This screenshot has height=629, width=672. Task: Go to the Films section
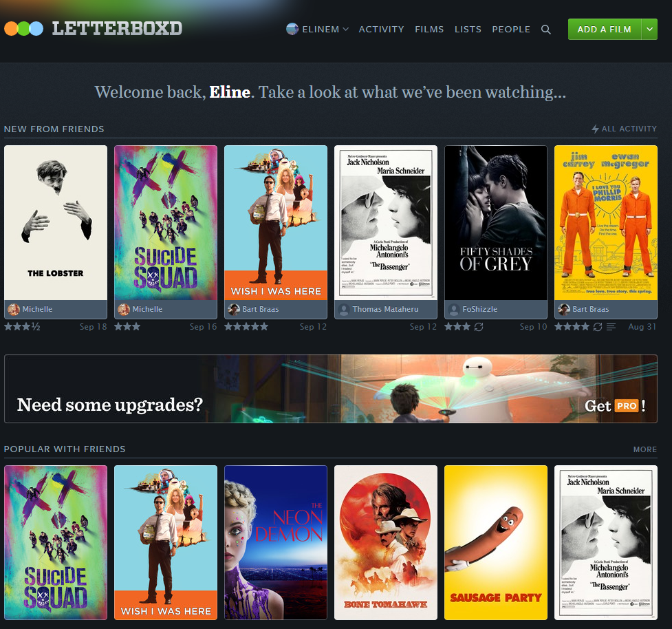429,29
